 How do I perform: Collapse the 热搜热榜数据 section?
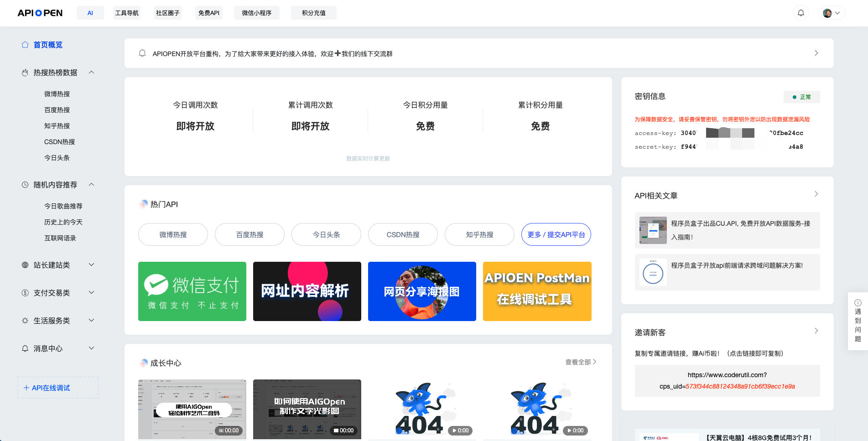(91, 73)
